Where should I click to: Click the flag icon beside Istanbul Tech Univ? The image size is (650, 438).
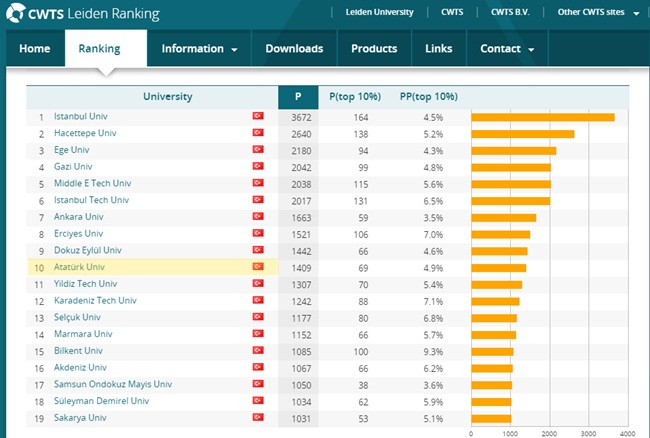point(258,200)
